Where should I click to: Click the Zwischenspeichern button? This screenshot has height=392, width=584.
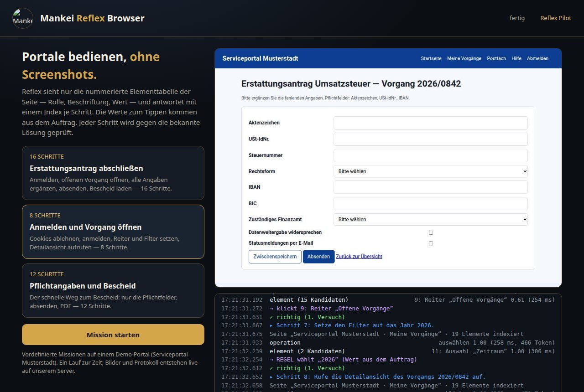(275, 257)
